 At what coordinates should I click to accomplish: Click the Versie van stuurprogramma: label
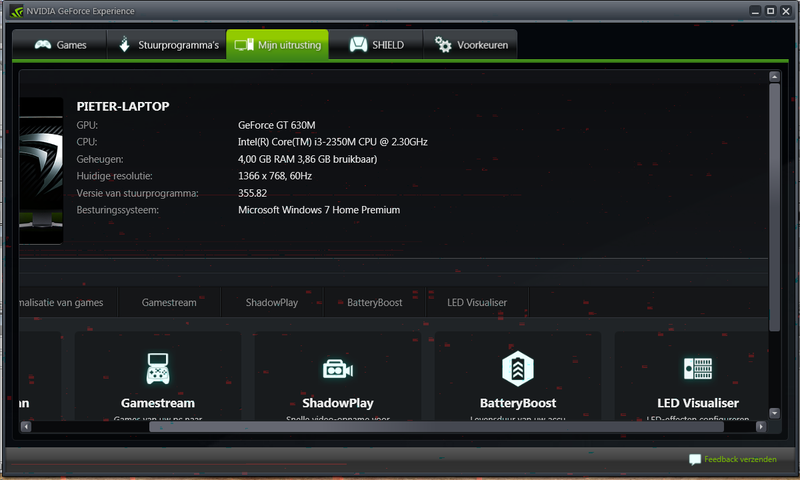[x=138, y=193]
